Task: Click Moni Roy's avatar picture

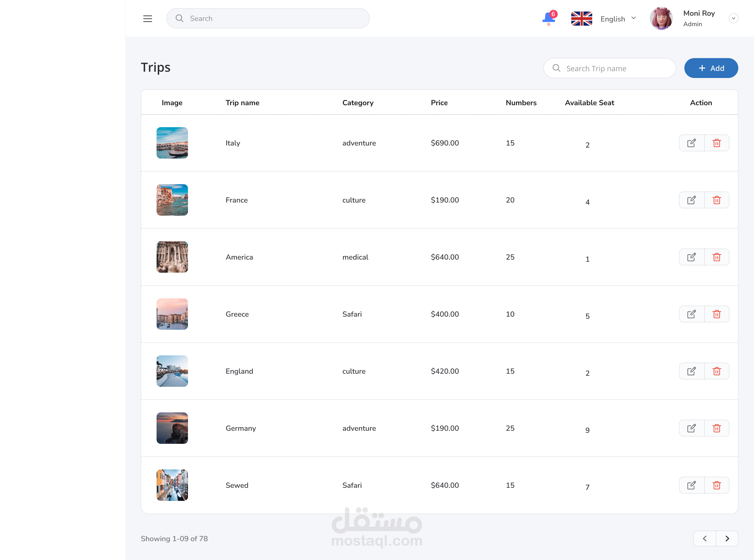Action: pos(661,18)
